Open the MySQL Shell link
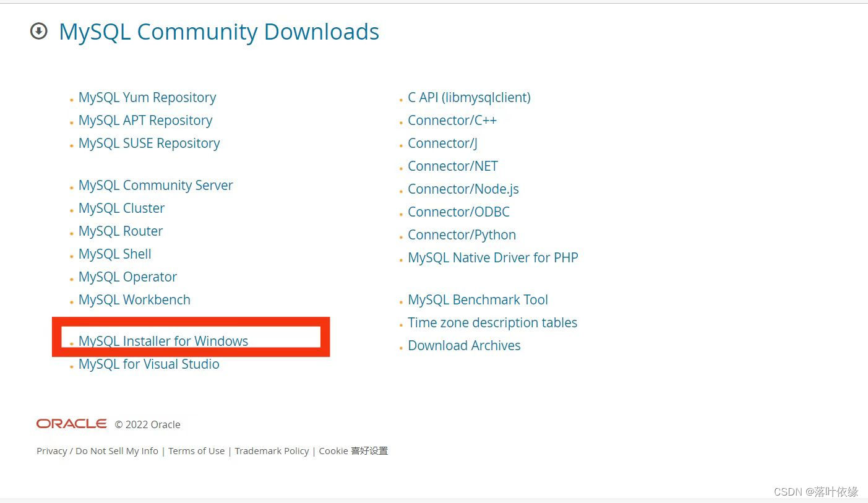This screenshot has height=503, width=868. coord(115,254)
